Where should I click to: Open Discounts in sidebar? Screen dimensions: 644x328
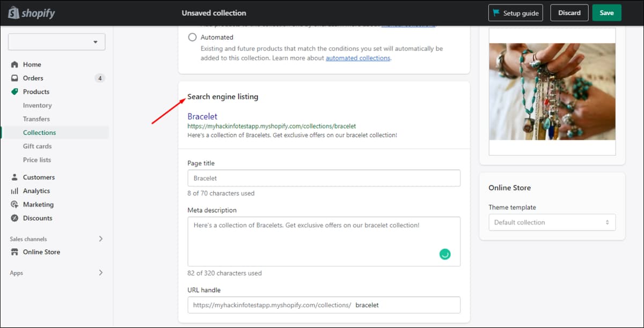(x=38, y=218)
